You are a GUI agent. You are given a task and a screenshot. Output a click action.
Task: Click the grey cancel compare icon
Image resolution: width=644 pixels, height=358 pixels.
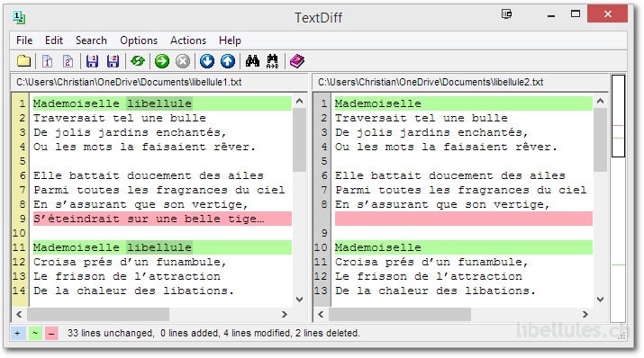(183, 61)
